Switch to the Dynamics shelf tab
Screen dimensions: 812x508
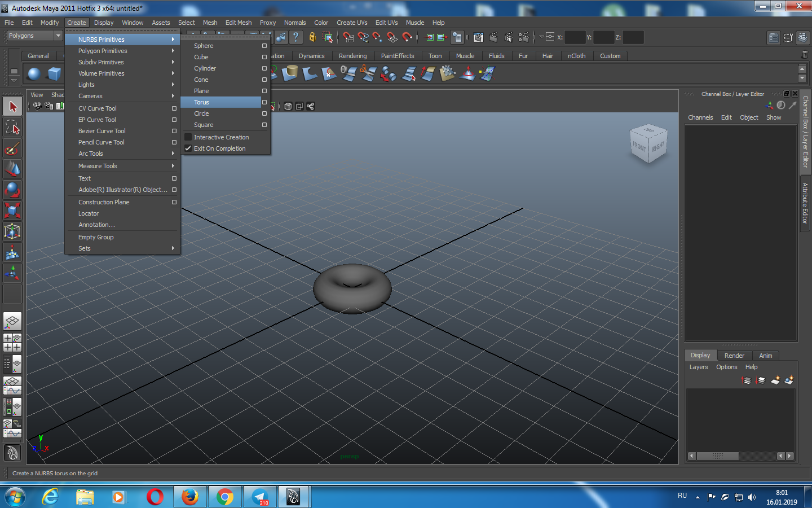point(311,56)
